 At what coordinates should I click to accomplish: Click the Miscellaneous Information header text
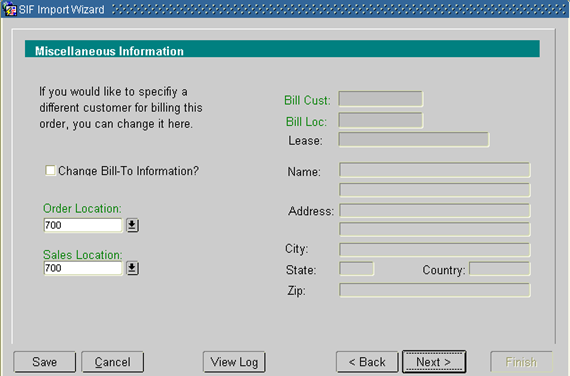coord(109,51)
